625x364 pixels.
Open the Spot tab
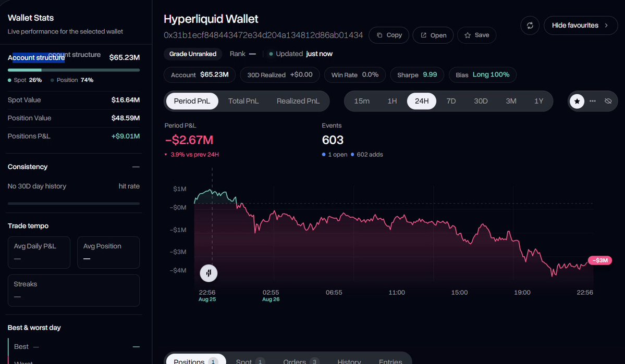coord(250,360)
